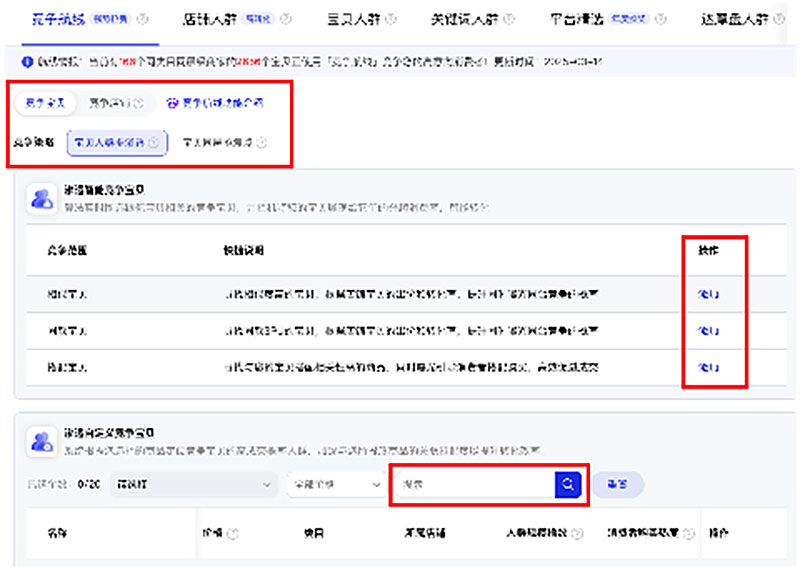The image size is (800, 570).
Task: Switch to the 关键词人群 tab
Action: click(x=464, y=19)
